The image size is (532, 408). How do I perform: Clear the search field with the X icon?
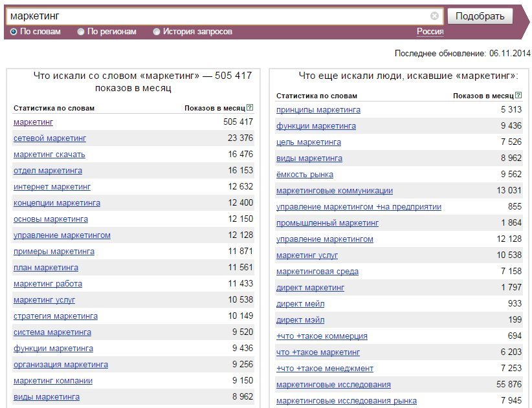pyautogui.click(x=434, y=16)
